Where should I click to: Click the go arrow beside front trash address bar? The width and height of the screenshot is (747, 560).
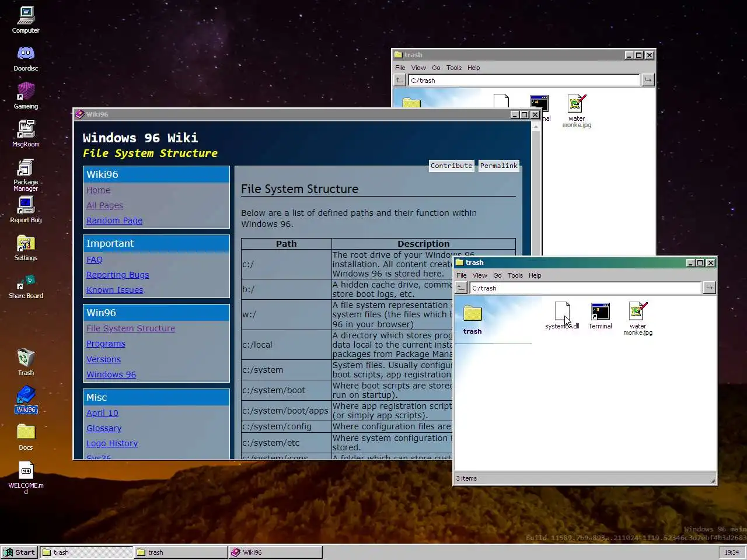pos(709,288)
